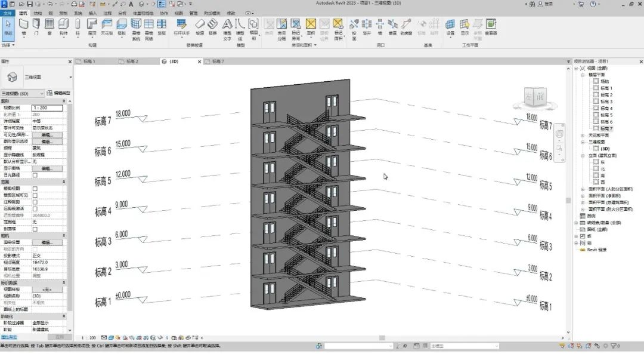Open the 文件 (File) menu tab
Viewport: 644px width, 363px height.
7,13
